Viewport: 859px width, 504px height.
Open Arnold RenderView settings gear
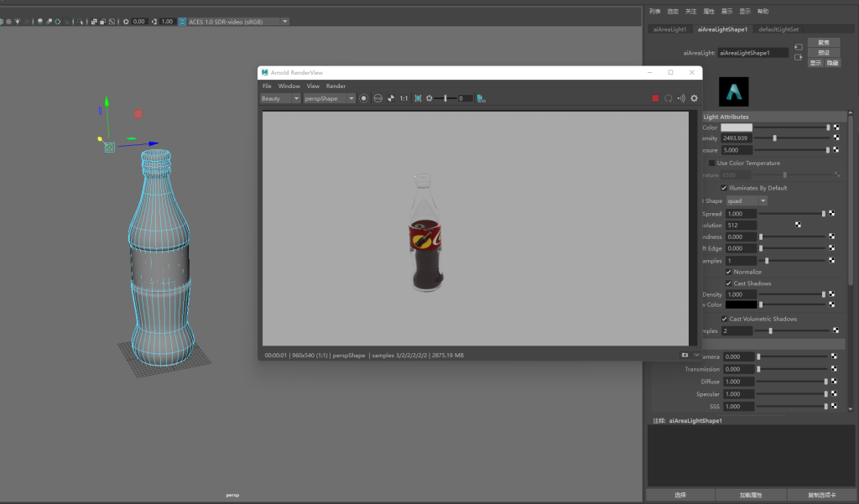[x=694, y=99]
